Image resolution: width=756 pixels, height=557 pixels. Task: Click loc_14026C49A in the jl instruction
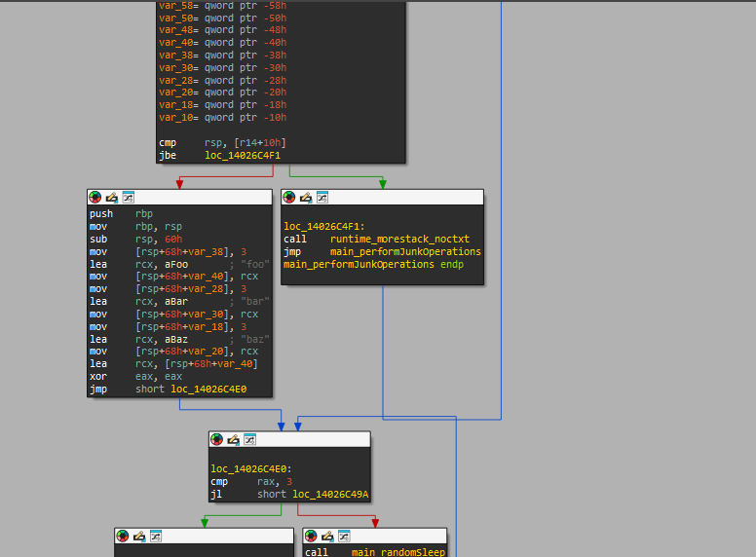pos(330,494)
